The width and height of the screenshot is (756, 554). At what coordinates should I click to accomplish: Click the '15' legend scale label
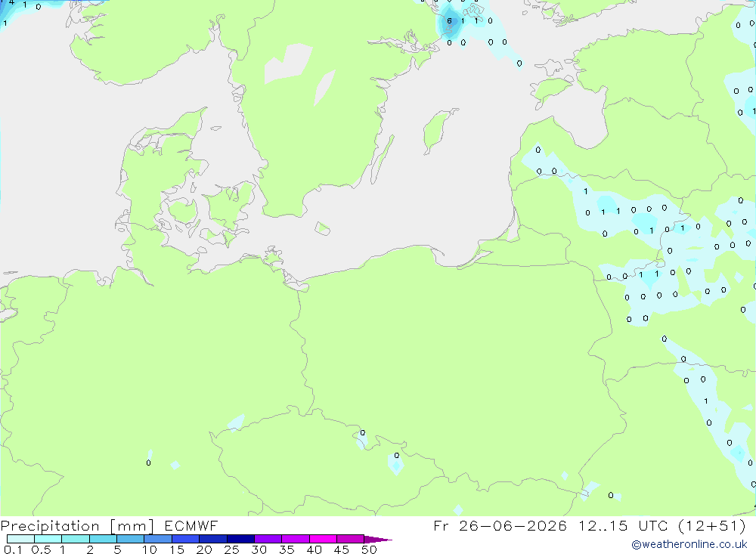coord(177,549)
